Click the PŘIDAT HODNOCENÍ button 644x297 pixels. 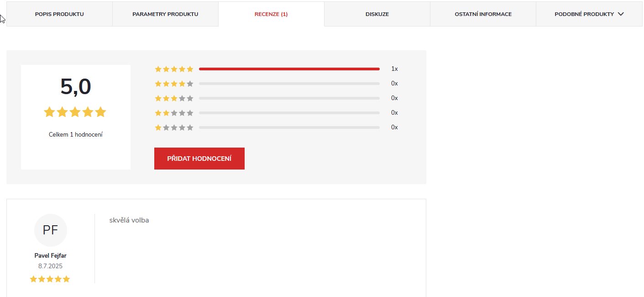click(199, 158)
